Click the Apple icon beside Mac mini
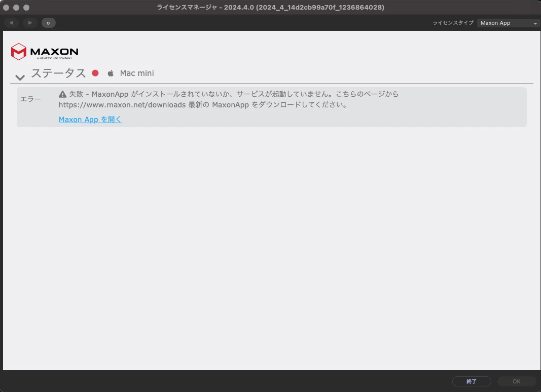This screenshot has width=541, height=392. pyautogui.click(x=111, y=73)
